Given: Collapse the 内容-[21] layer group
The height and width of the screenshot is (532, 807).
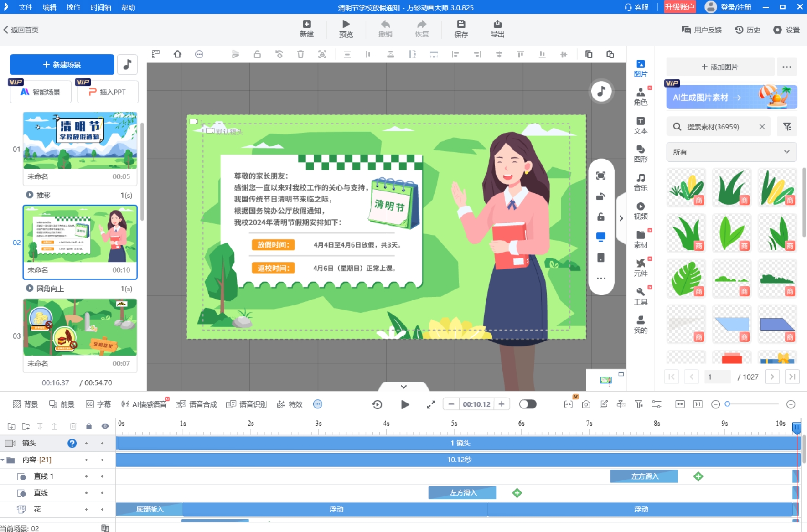Looking at the screenshot, I should 3,460.
